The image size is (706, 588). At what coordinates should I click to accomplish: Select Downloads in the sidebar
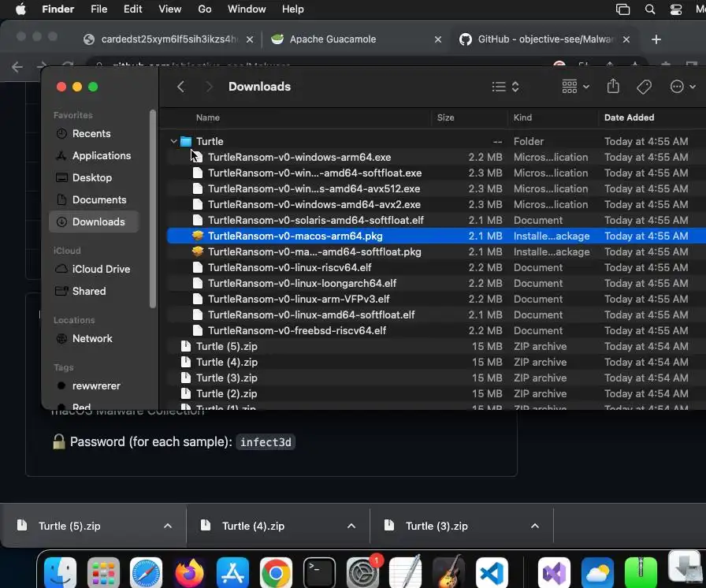(x=93, y=222)
